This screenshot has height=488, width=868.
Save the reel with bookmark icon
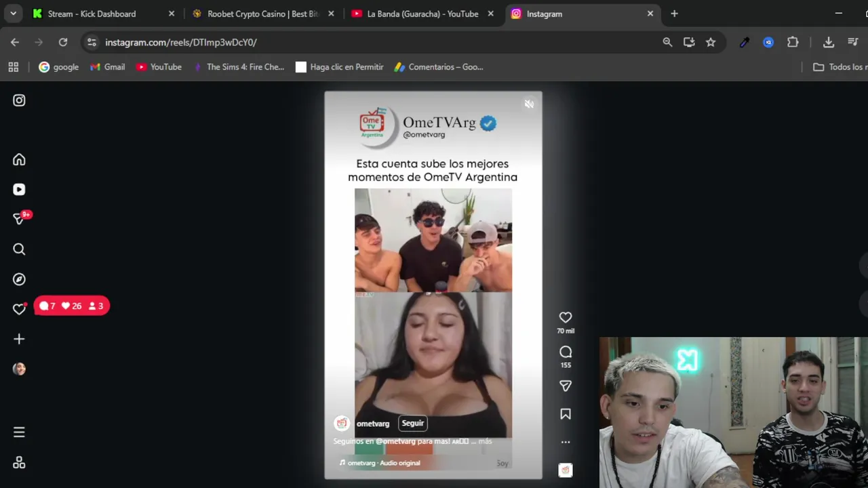click(x=566, y=414)
